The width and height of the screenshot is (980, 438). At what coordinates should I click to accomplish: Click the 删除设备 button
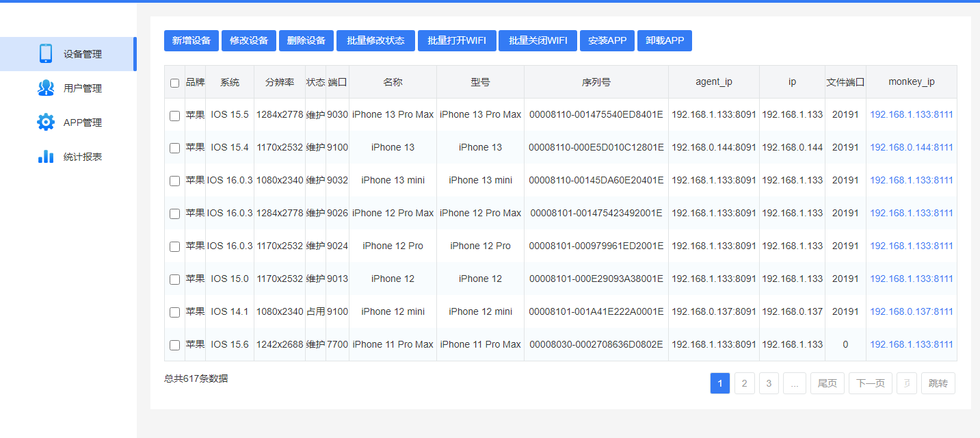(x=306, y=41)
